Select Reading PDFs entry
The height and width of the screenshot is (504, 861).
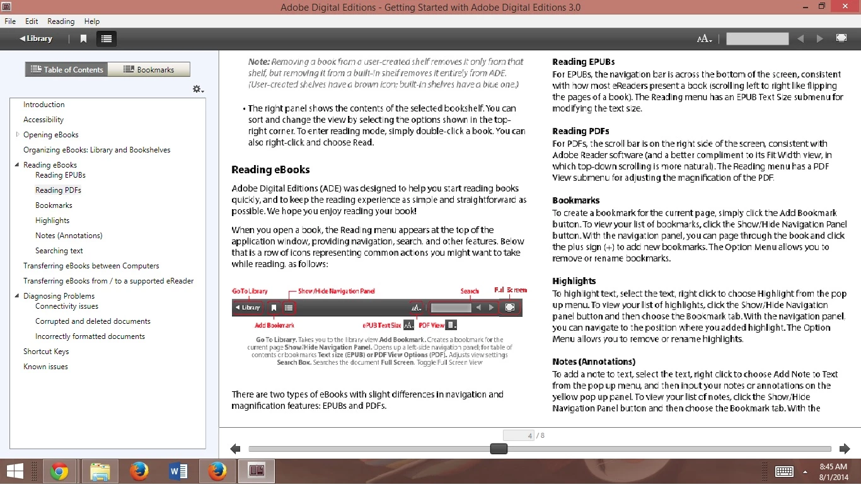point(58,190)
